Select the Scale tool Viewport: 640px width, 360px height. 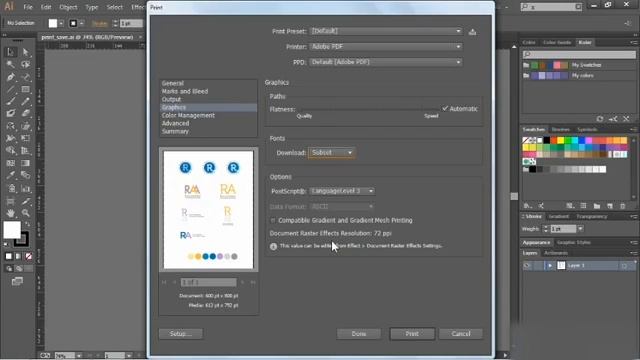pyautogui.click(x=25, y=126)
